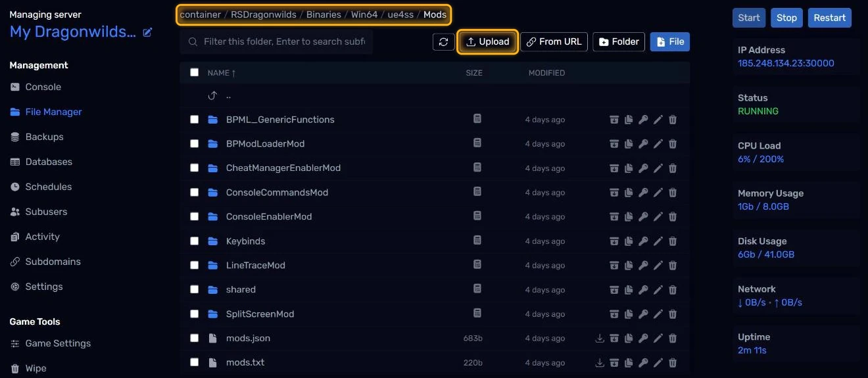Viewport: 868px width, 378px height.
Task: Navigate to ue4ss in breadcrumb path
Action: 400,14
